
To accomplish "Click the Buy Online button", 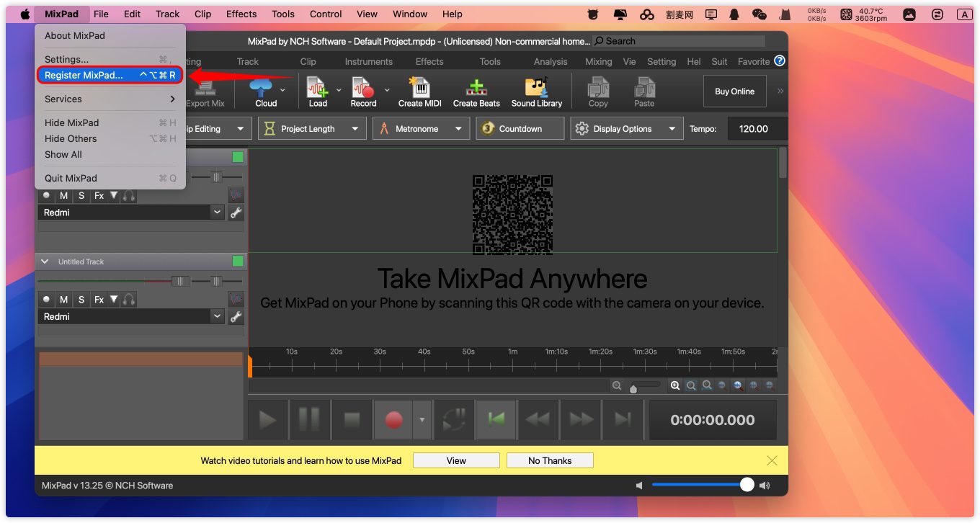I will pyautogui.click(x=734, y=91).
